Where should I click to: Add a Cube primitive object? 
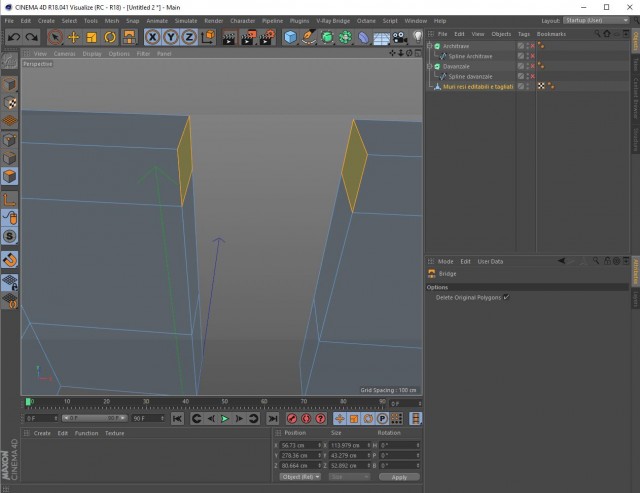pos(290,38)
